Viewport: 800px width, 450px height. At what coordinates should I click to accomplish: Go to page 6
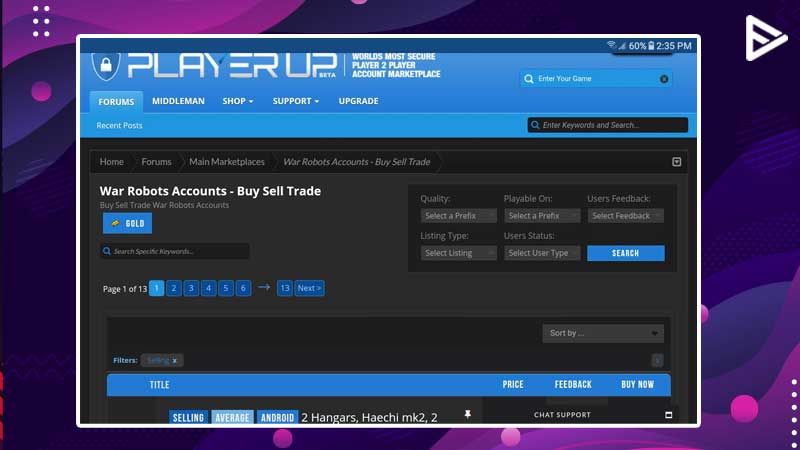tap(243, 288)
